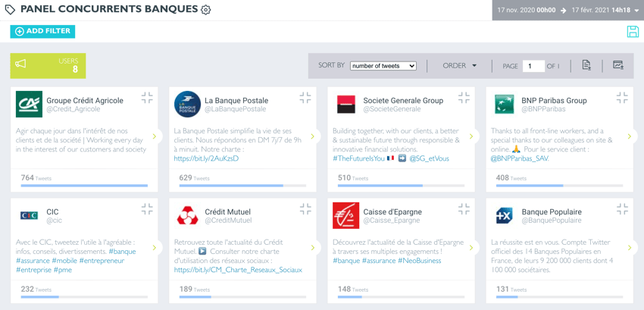This screenshot has width=644, height=310.
Task: Click the page number input field
Action: 533,66
